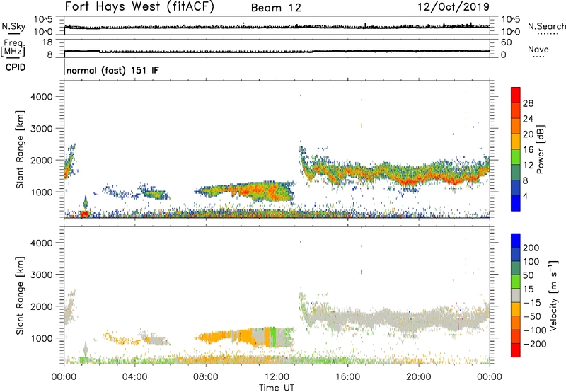This screenshot has height=392, width=566.
Task: Click the solid line sample under N.Sky
Action: [x=13, y=33]
